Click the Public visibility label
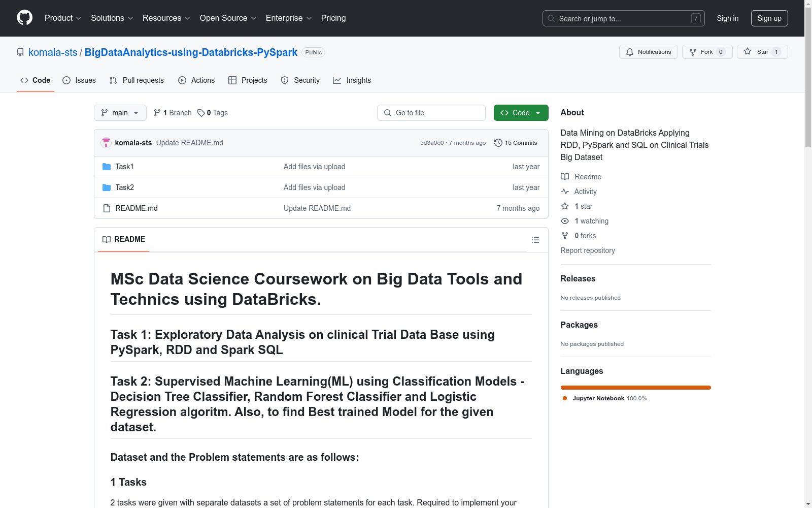 (314, 52)
